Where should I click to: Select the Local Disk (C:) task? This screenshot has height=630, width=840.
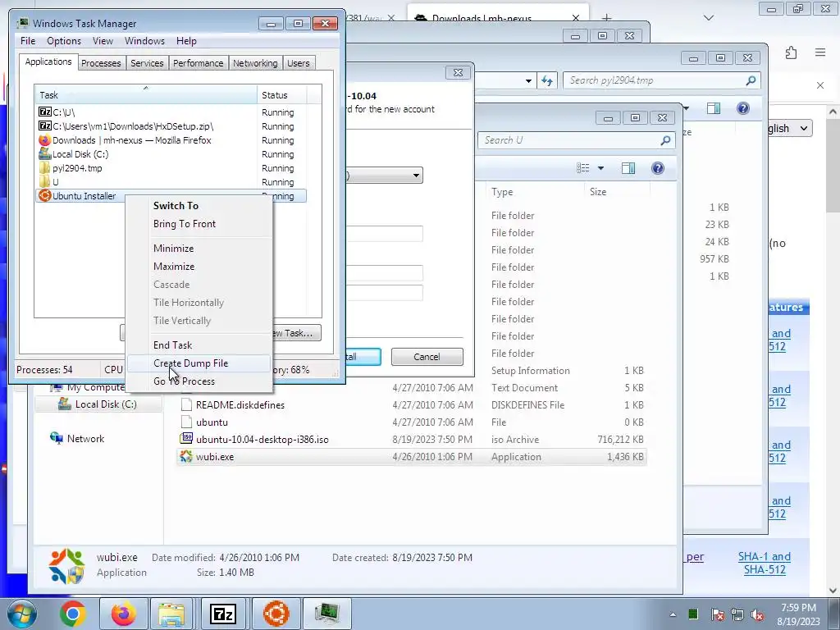(x=171, y=154)
